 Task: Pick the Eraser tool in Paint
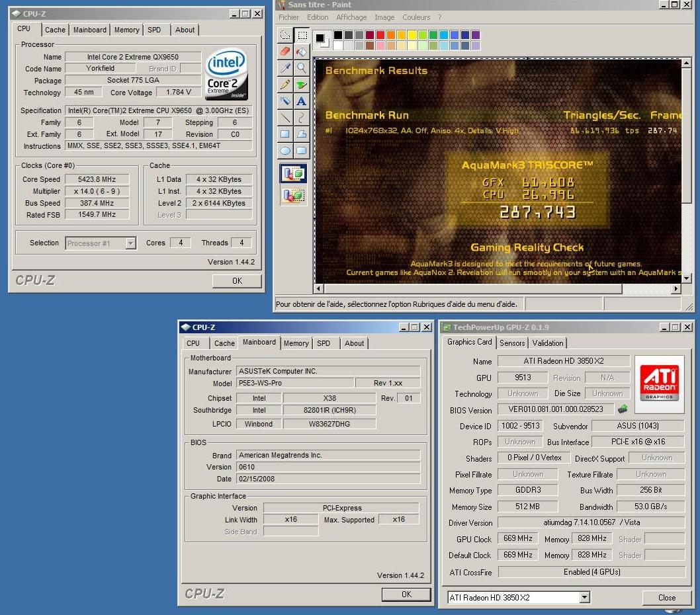(x=285, y=52)
